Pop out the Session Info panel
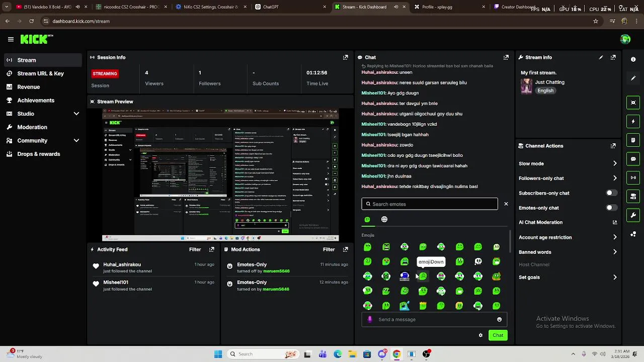 tap(345, 57)
